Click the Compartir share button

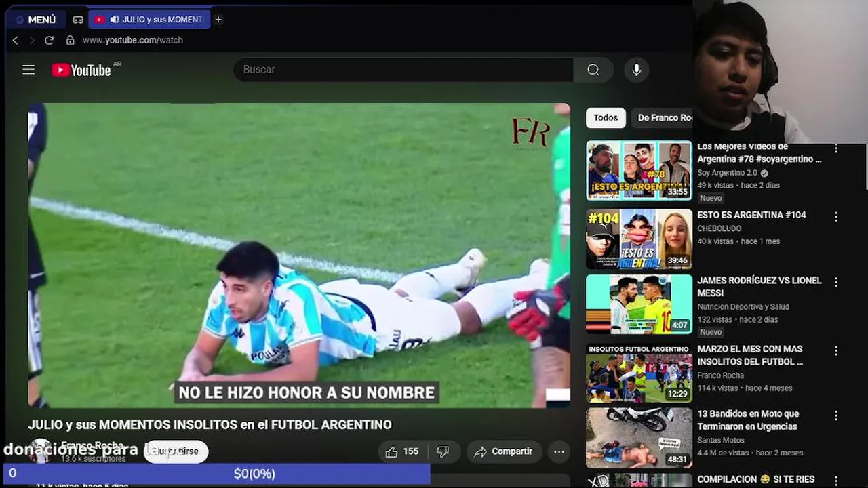click(503, 451)
